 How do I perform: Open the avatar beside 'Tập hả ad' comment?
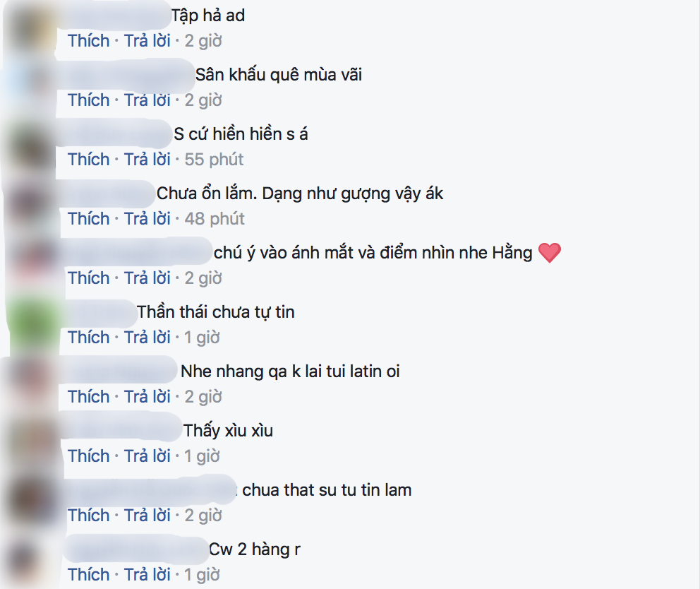pyautogui.click(x=30, y=28)
